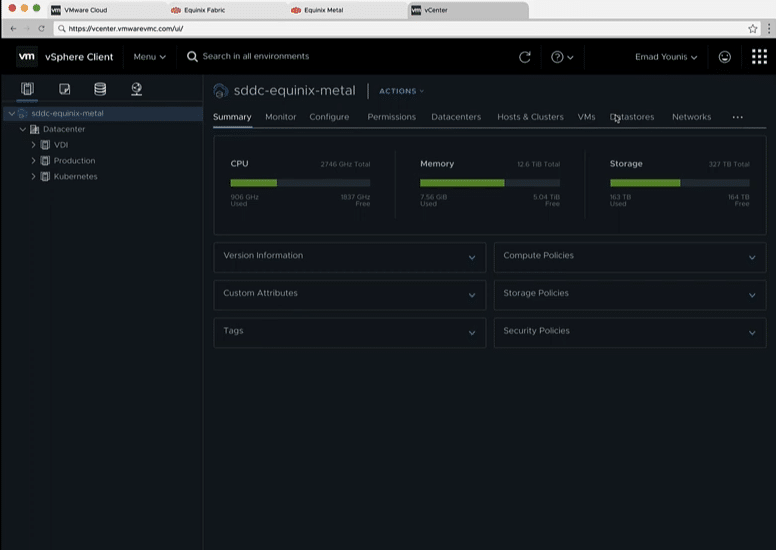Screen dimensions: 776x550
Task: Click the sddc-equinix-metal vCenter title icon
Action: pos(221,91)
